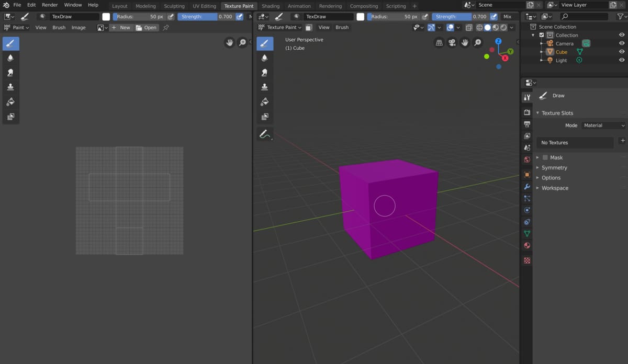
Task: Click the zoom magnifier icon in image editor
Action: 242,43
